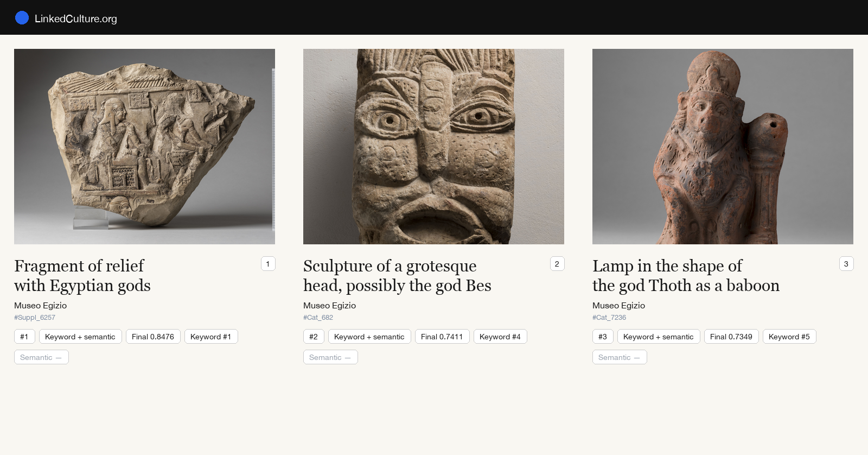This screenshot has height=455, width=868.
Task: Click the rank badge 1 on first card
Action: 268,264
